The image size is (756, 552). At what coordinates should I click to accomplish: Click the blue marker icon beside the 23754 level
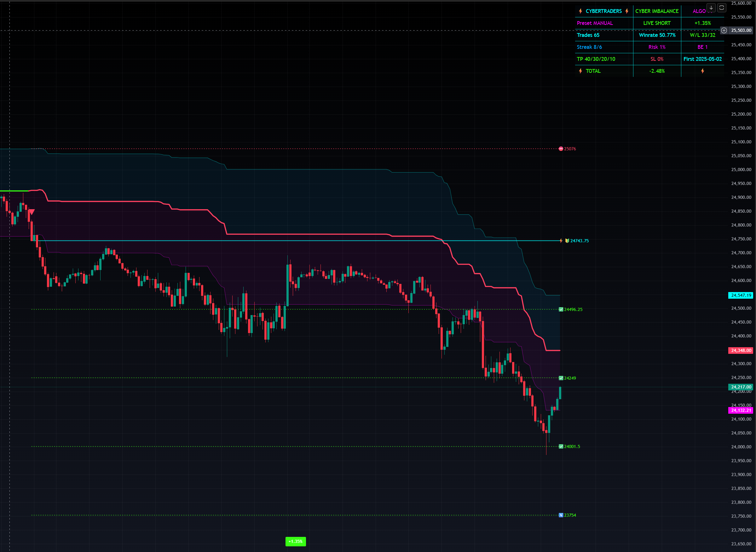tap(561, 515)
